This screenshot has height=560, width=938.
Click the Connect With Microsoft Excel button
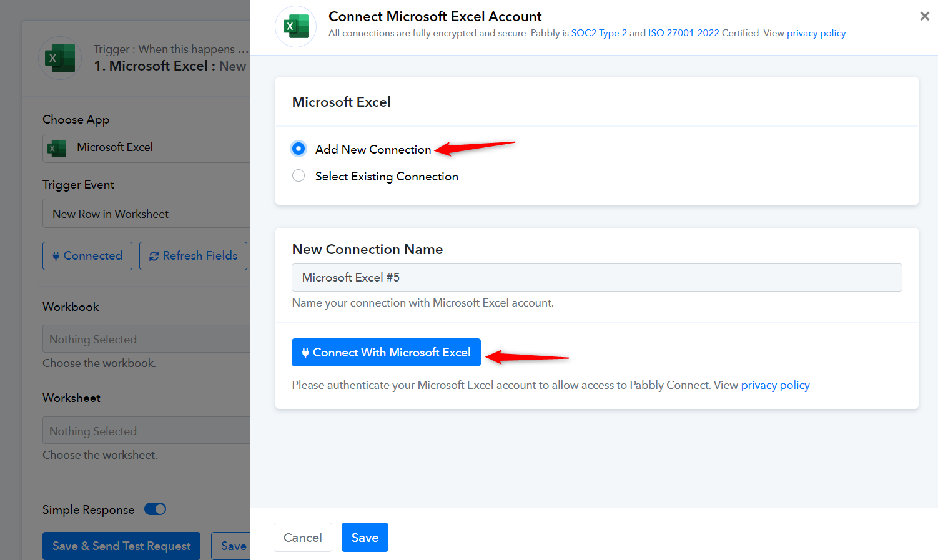(x=386, y=352)
